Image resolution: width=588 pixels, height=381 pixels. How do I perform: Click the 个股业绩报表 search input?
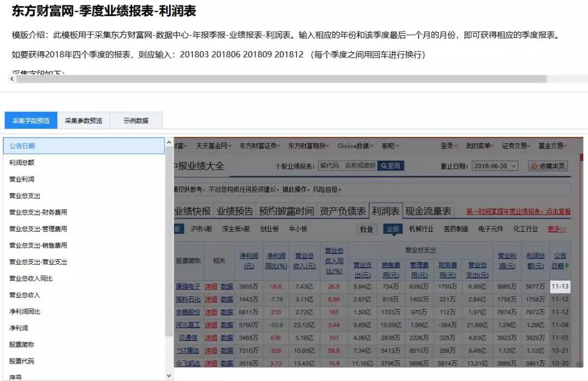click(x=348, y=166)
